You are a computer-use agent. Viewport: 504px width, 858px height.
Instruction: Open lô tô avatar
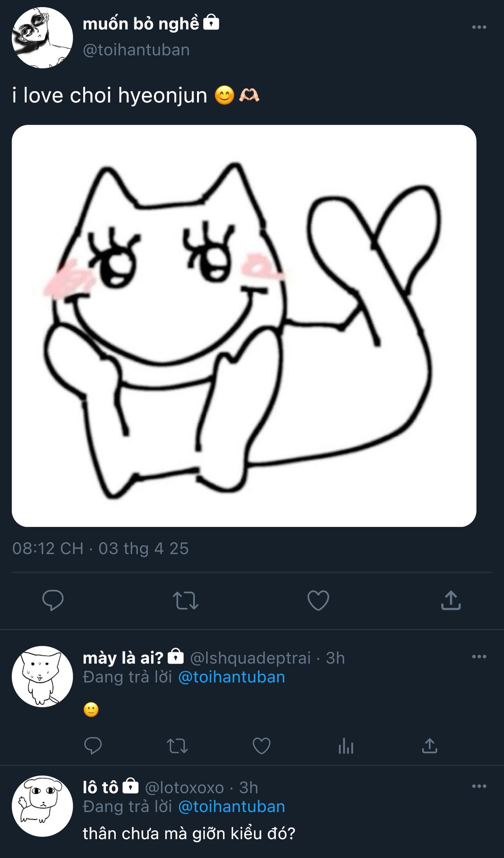tap(42, 806)
